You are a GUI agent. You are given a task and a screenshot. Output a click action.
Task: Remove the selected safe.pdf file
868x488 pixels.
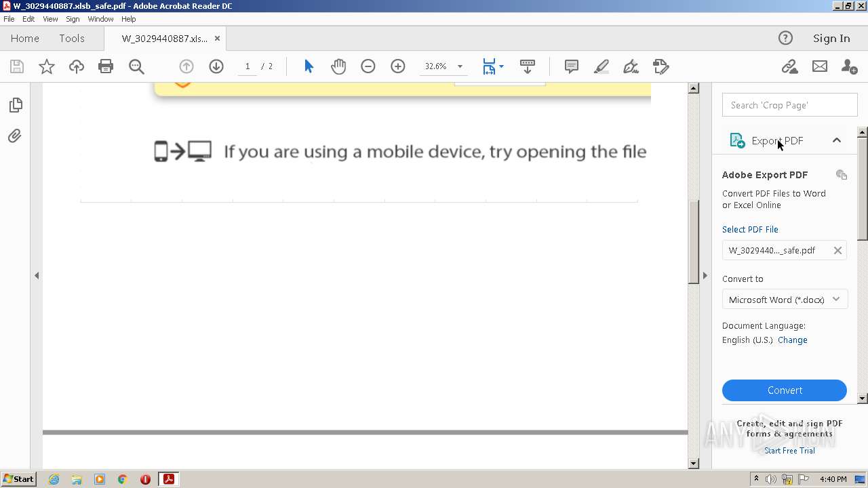tap(837, 250)
